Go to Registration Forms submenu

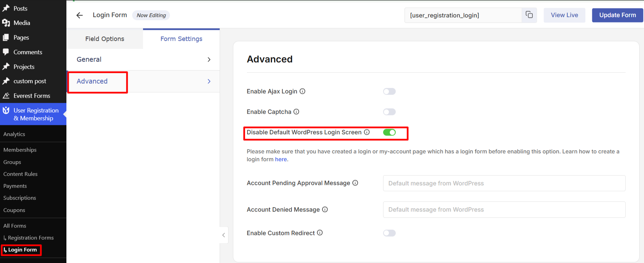[29, 238]
